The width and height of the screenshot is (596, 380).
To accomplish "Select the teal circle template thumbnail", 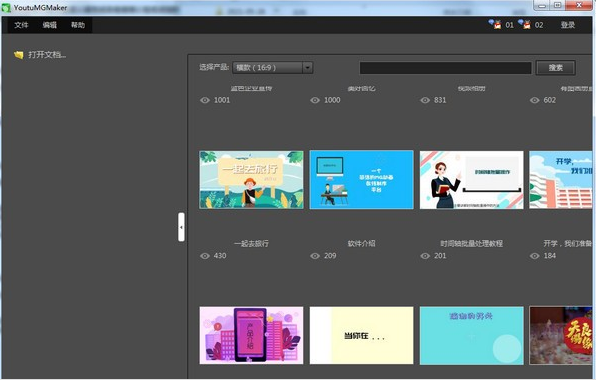I will 471,336.
